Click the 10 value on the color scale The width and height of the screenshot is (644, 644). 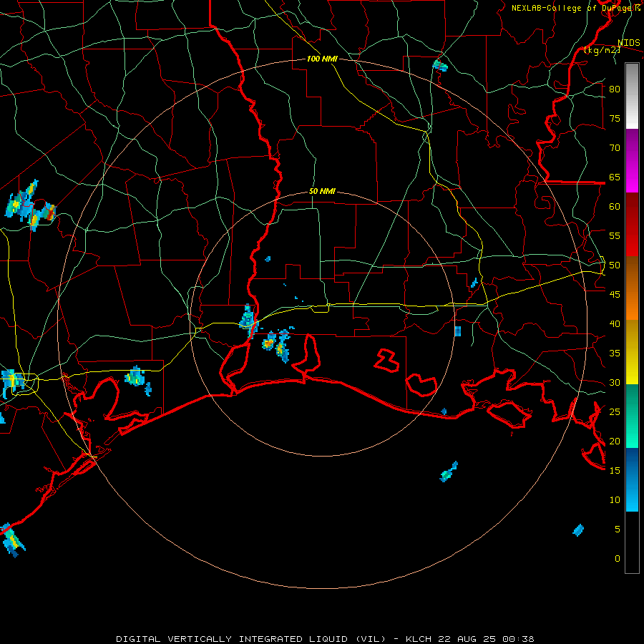point(615,500)
